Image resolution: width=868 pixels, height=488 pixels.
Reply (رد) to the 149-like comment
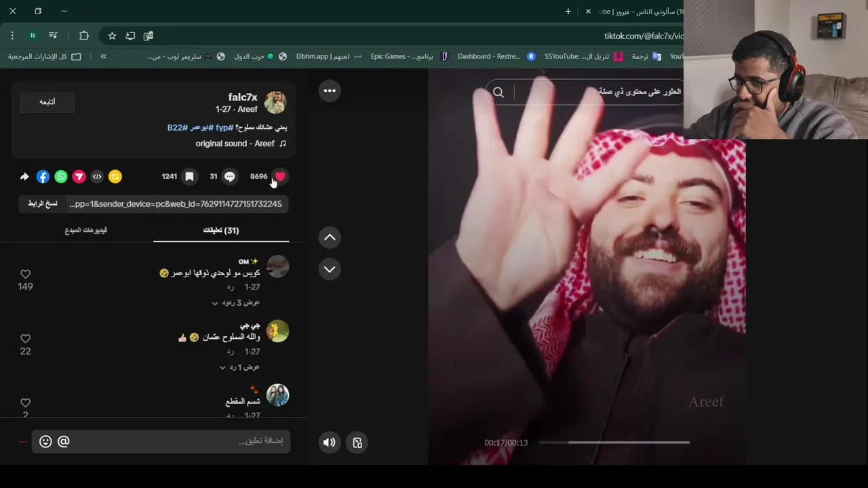tap(231, 287)
